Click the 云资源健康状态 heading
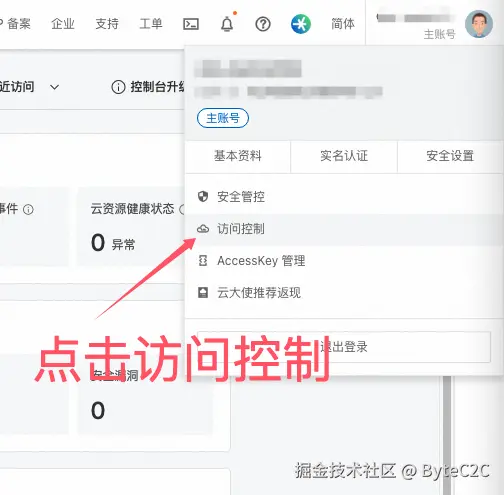 132,209
